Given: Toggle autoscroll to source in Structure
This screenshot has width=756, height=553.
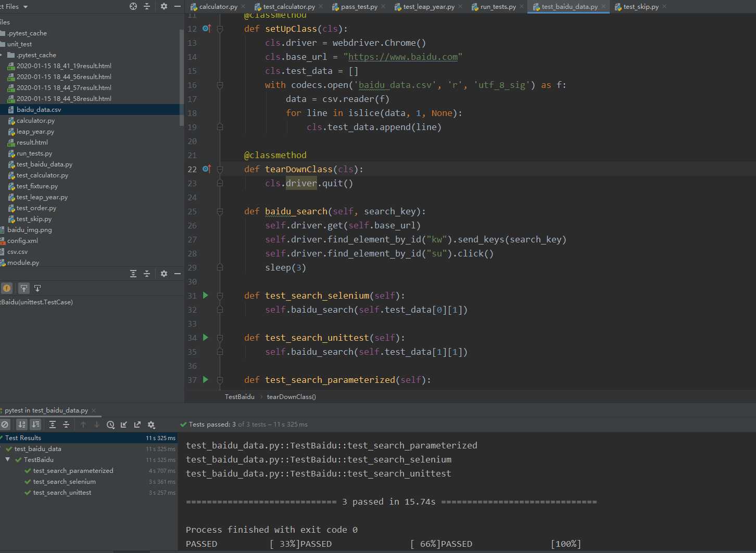Looking at the screenshot, I should click(x=24, y=288).
